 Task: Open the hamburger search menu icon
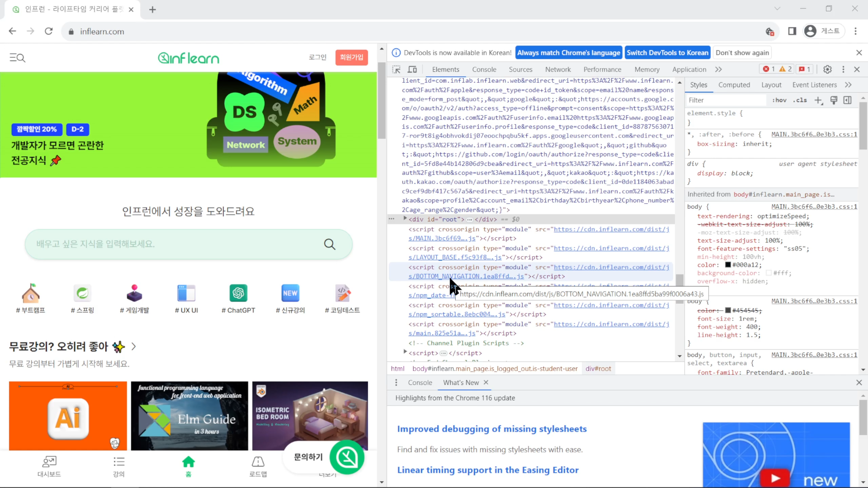coord(18,57)
